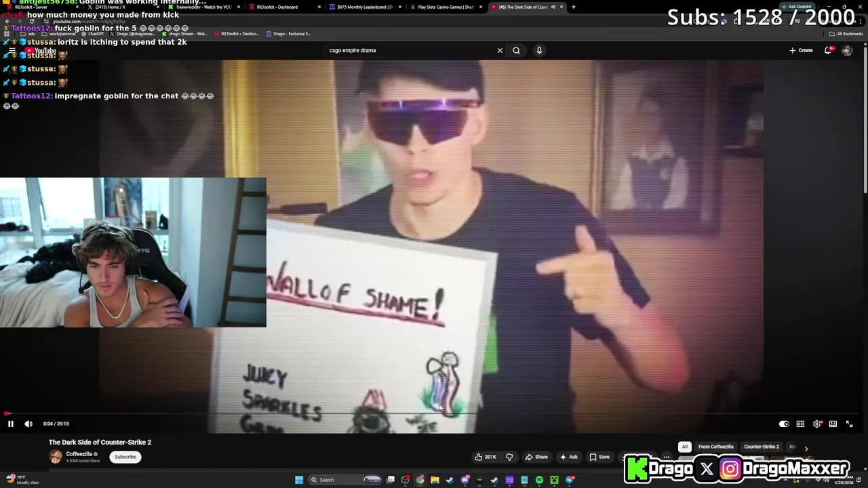Like the video with 201K likes
The image size is (868, 488).
coord(486,457)
